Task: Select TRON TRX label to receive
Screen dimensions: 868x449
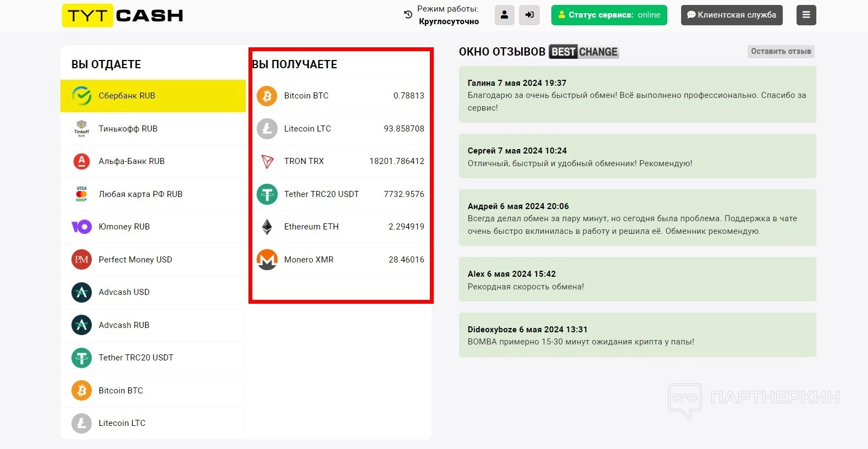Action: 304,161
